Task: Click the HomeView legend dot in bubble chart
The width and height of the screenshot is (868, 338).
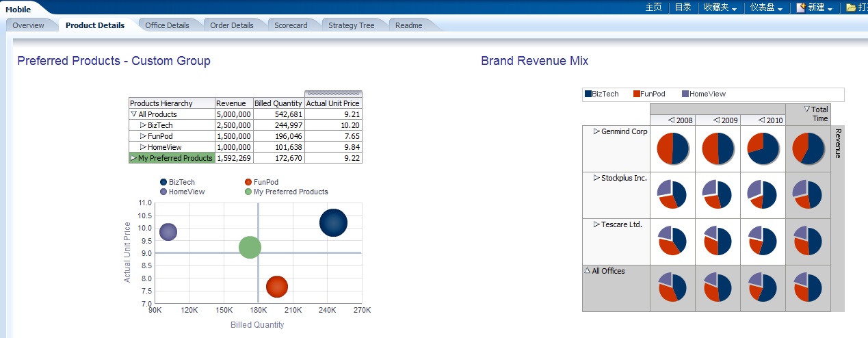Action: (x=163, y=192)
